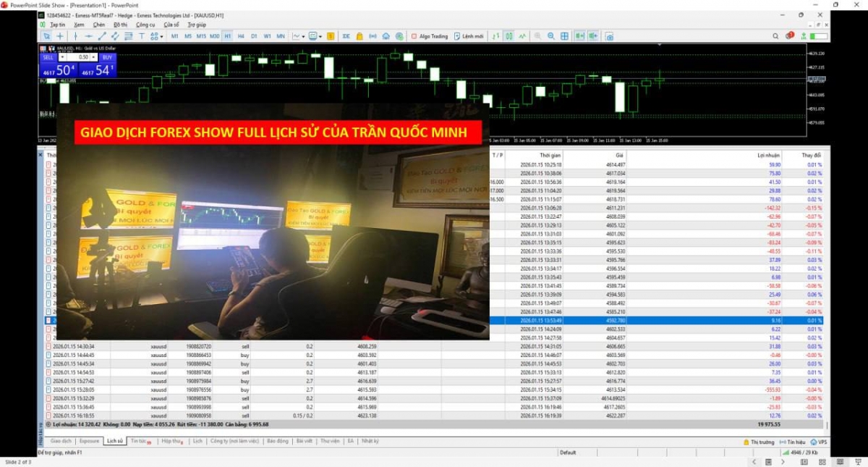Select the crosshair cursor tool
This screenshot has width=868, height=467.
(60, 36)
